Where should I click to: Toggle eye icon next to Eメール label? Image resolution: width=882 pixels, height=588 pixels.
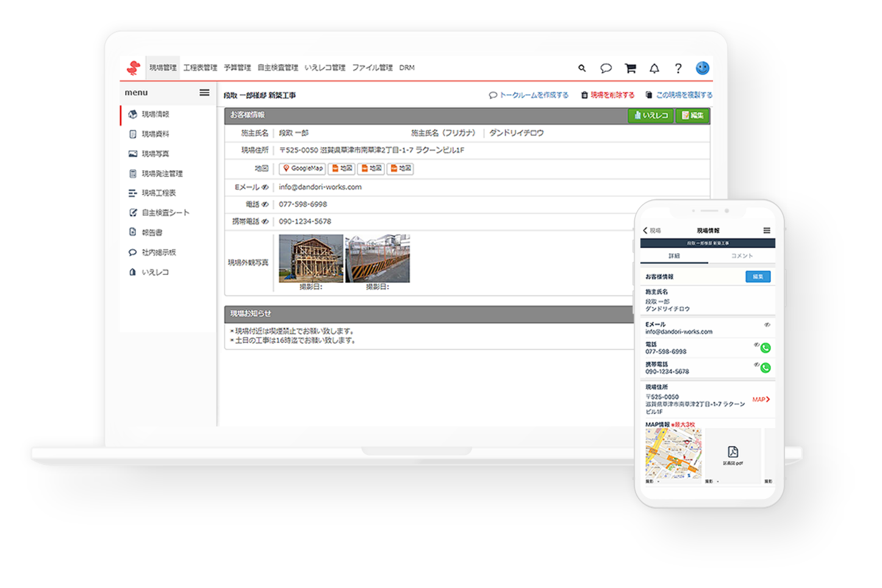click(265, 187)
